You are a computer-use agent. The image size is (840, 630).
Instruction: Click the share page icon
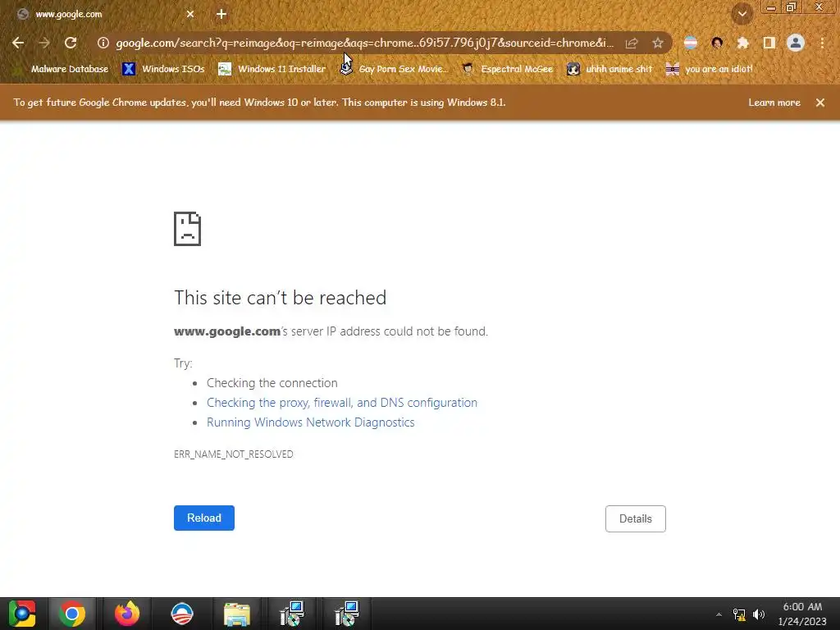(x=632, y=43)
